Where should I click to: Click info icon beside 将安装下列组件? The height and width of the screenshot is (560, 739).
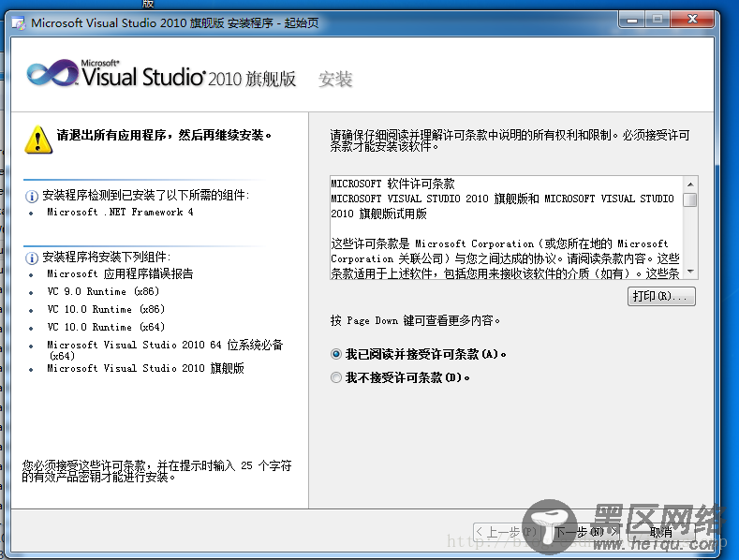pyautogui.click(x=31, y=258)
